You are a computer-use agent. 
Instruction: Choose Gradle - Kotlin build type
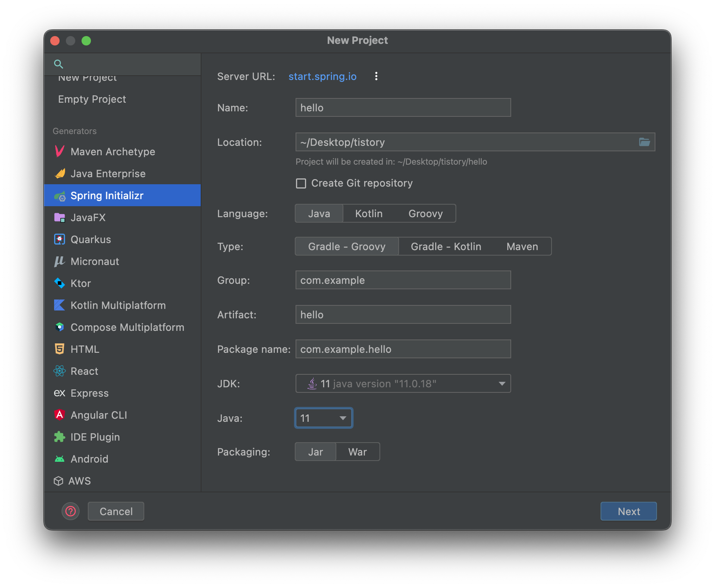coord(446,247)
